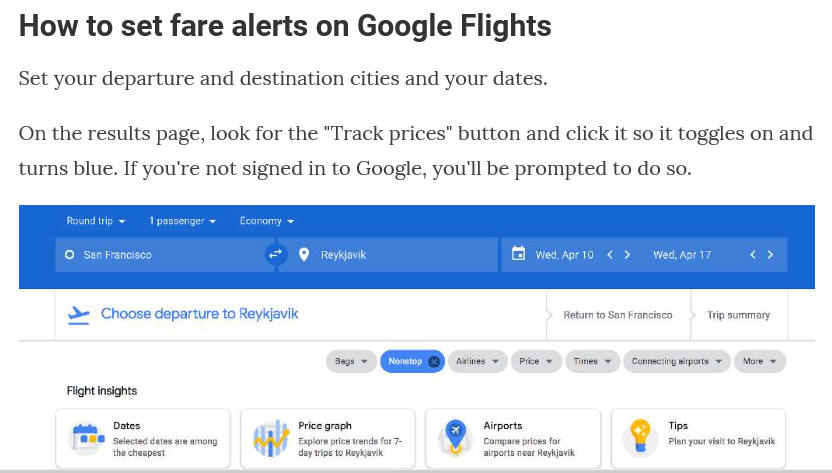
Task: Click the San Francisco origin circle marker
Action: point(70,255)
